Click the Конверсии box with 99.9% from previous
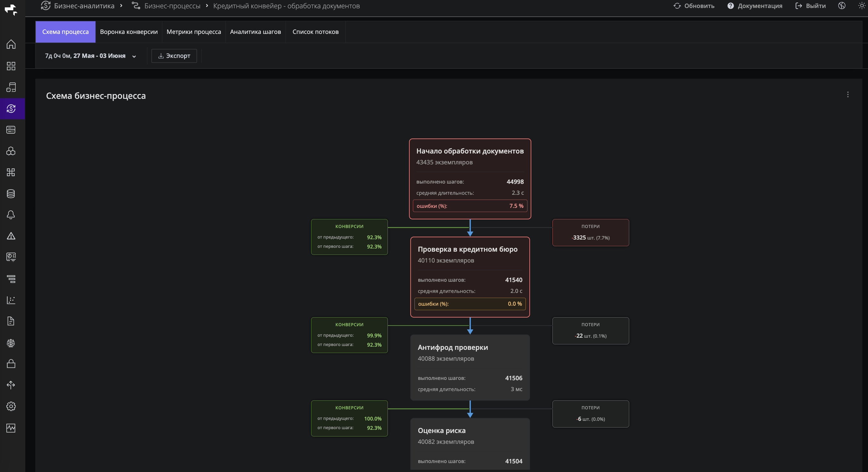The height and width of the screenshot is (472, 868). (350, 335)
